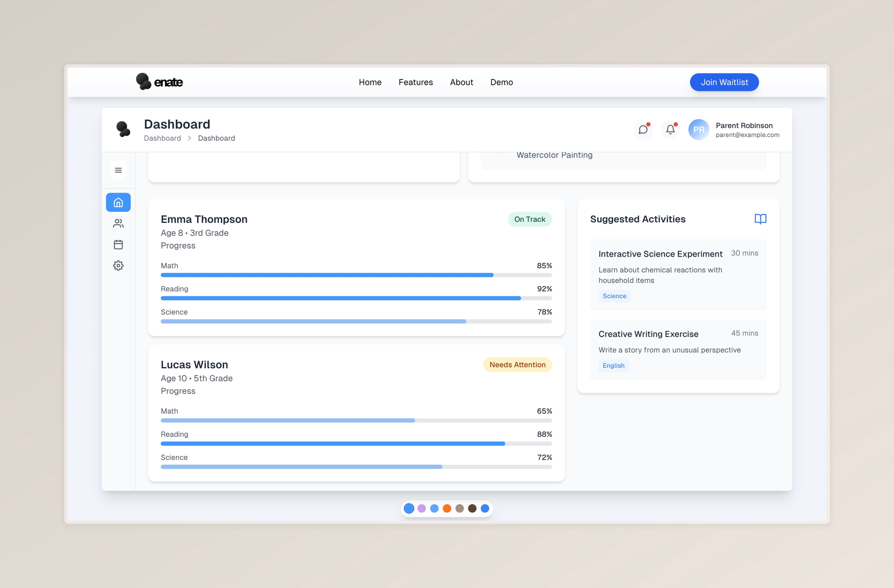Click the enate logo in the navbar
894x588 pixels.
point(159,82)
